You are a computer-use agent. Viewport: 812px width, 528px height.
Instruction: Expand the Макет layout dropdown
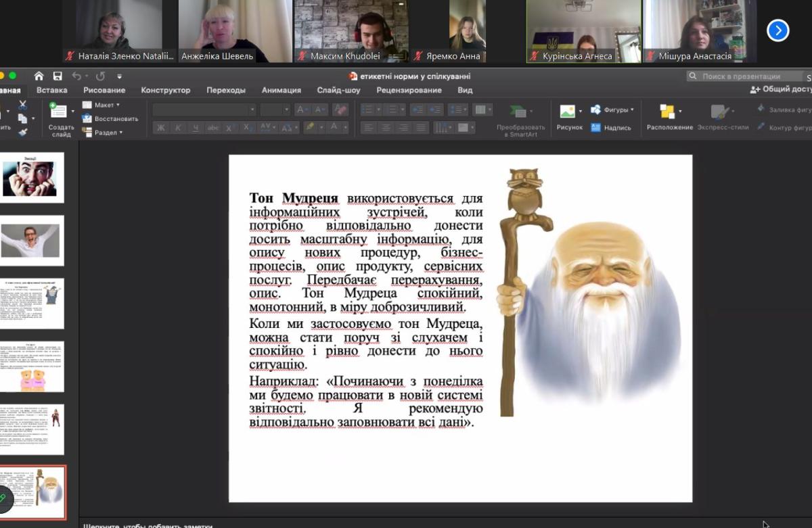[101, 105]
